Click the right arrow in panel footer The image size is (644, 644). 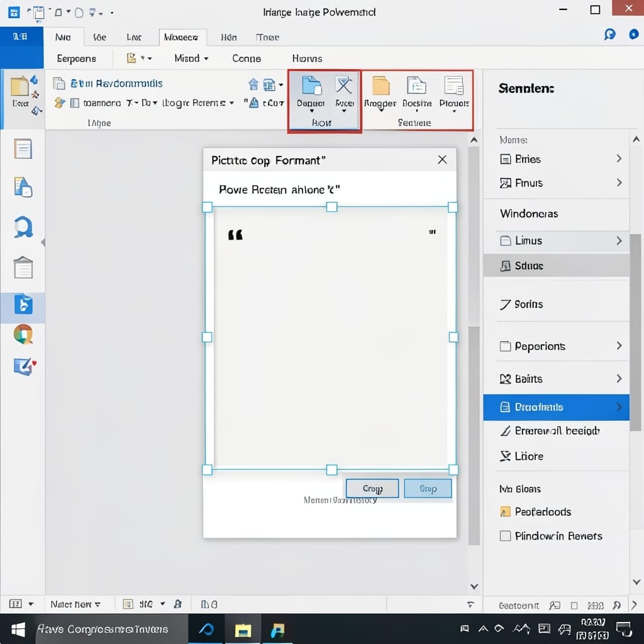[x=634, y=605]
